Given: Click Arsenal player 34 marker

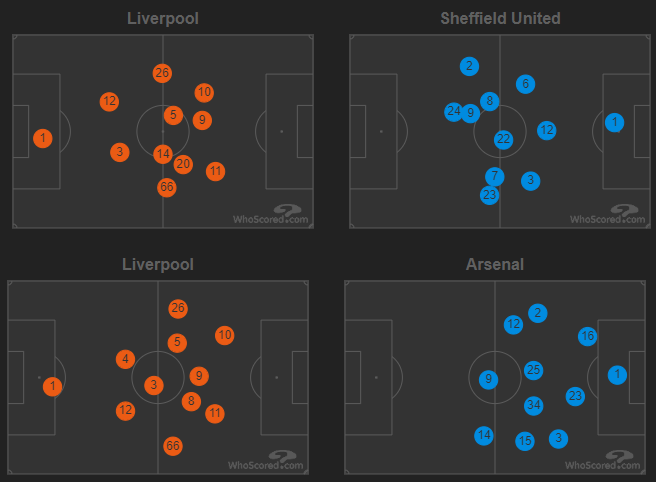Looking at the screenshot, I should (533, 405).
